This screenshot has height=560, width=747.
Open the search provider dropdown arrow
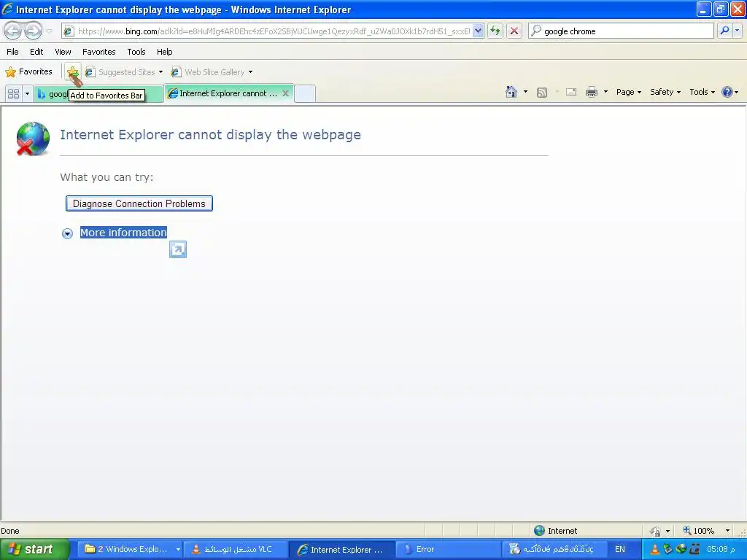(738, 31)
